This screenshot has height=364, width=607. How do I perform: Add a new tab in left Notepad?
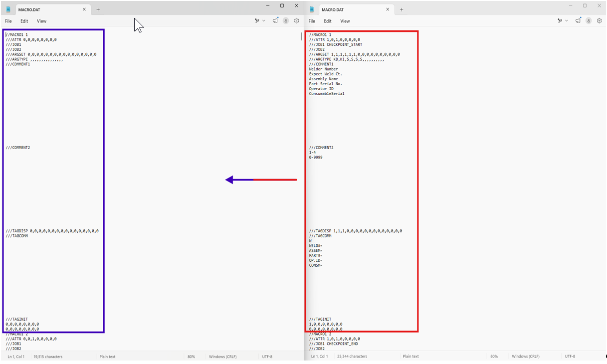98,9
